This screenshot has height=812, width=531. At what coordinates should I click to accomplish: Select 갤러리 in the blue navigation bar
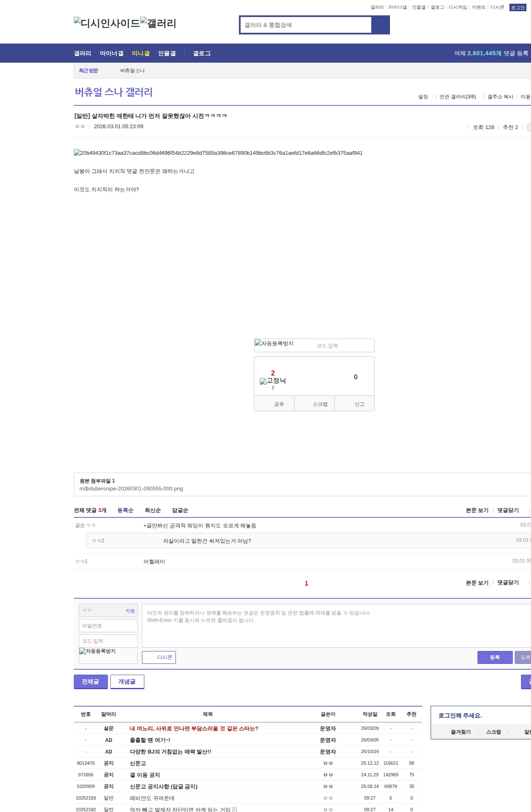pyautogui.click(x=83, y=53)
